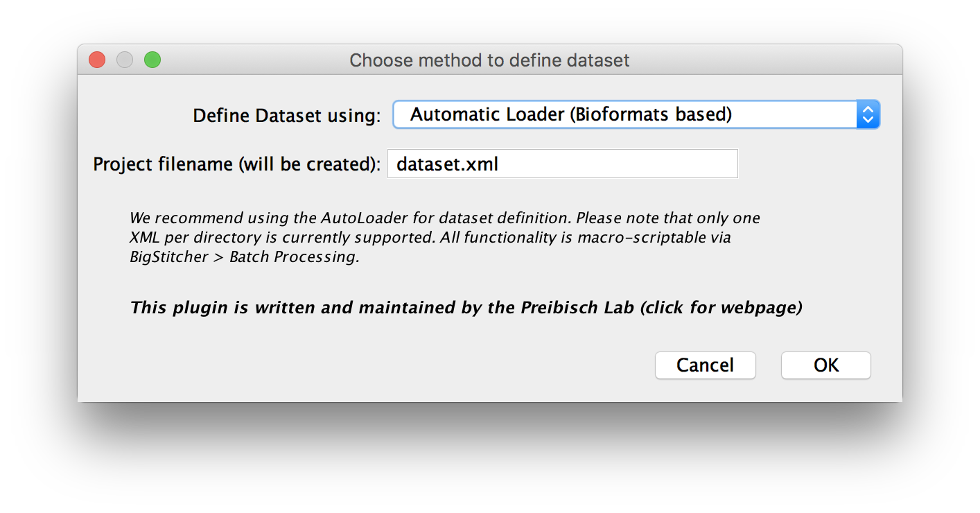Viewport: 980px width, 513px height.
Task: Click the green zoom window button
Action: pyautogui.click(x=152, y=60)
